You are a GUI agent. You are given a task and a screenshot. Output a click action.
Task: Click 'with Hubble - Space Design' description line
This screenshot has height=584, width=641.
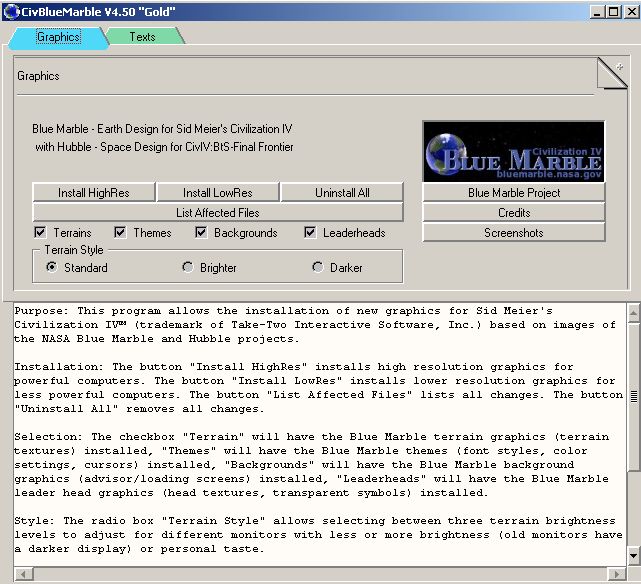tap(164, 147)
